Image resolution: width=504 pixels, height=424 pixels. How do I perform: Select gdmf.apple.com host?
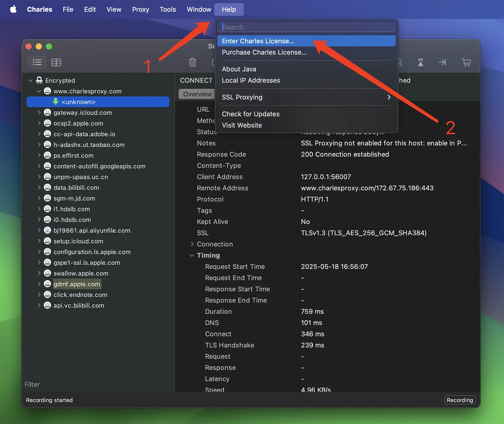[77, 284]
